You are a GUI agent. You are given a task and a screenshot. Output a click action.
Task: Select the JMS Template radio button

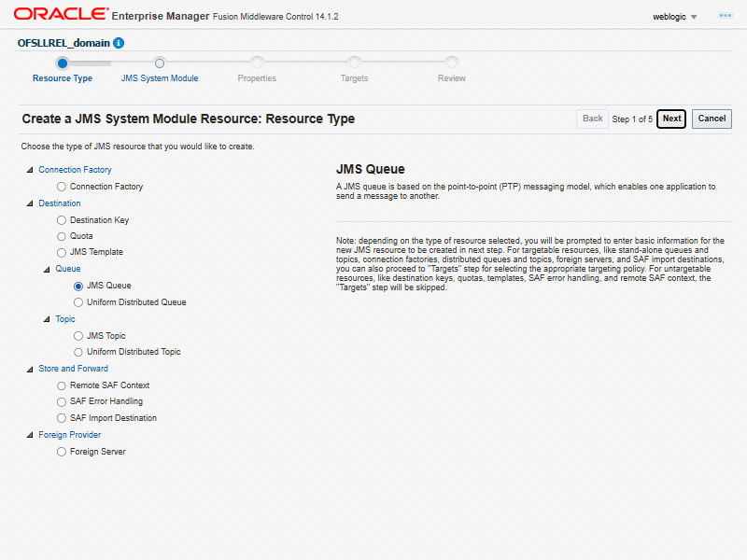coord(62,252)
